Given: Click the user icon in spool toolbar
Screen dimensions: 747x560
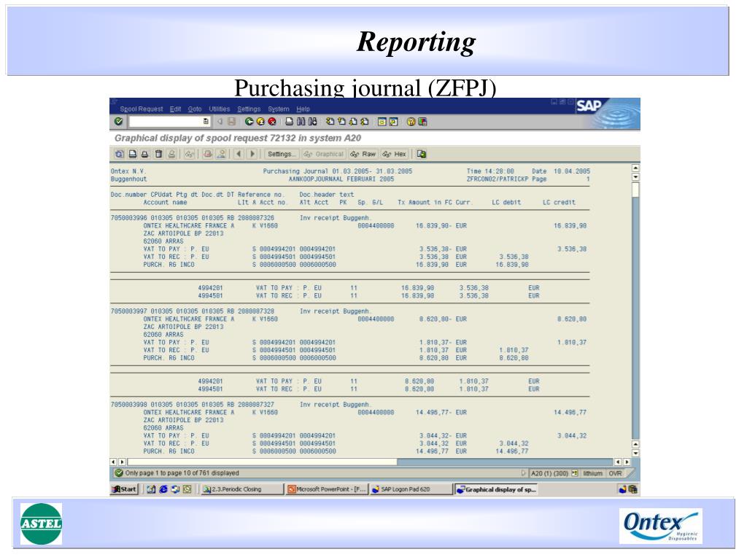Looking at the screenshot, I should 221,154.
